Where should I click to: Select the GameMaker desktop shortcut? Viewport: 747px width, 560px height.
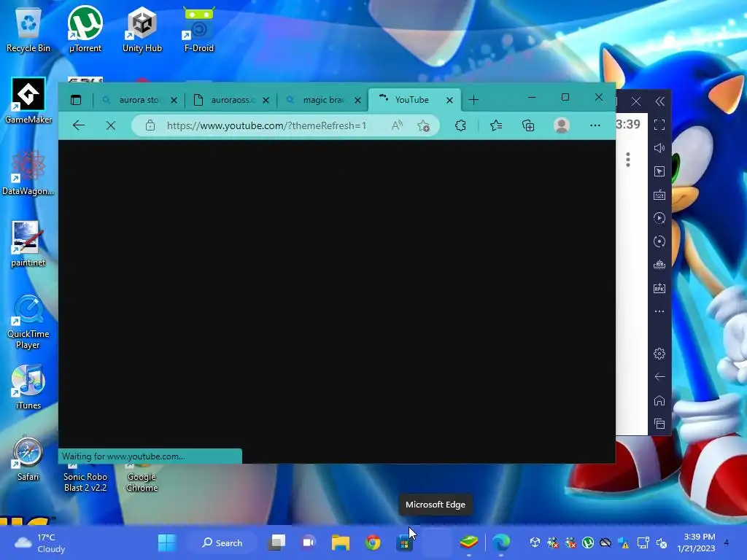pos(28,101)
